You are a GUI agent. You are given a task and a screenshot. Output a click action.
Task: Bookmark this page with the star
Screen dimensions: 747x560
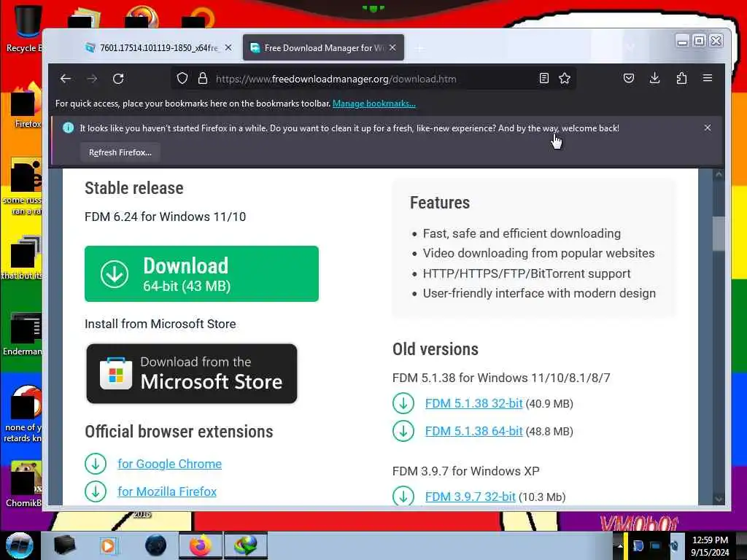[x=565, y=79]
